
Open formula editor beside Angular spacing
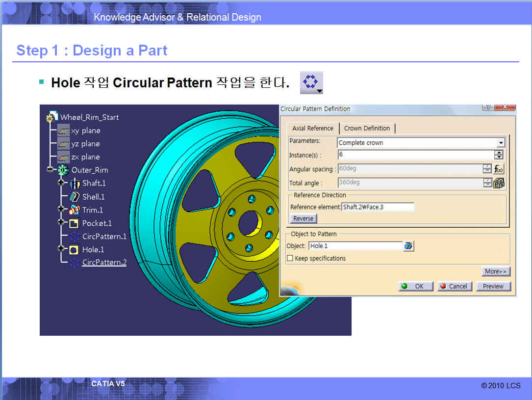coord(499,169)
